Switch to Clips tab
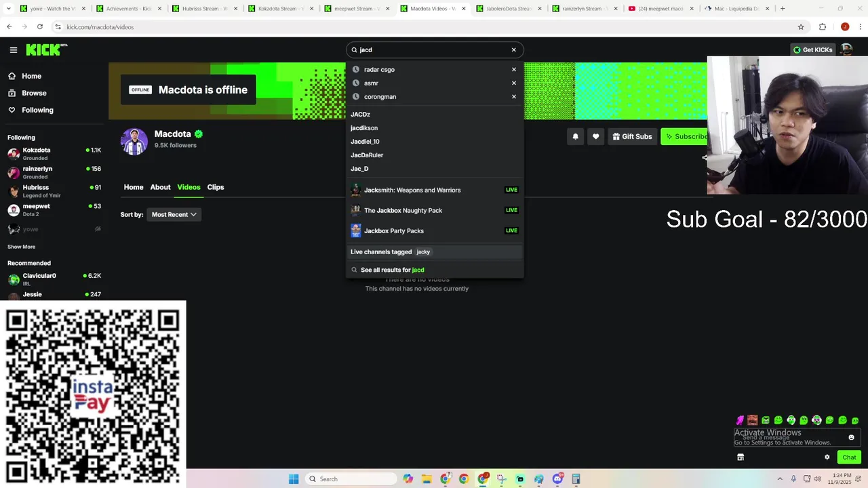 216,187
